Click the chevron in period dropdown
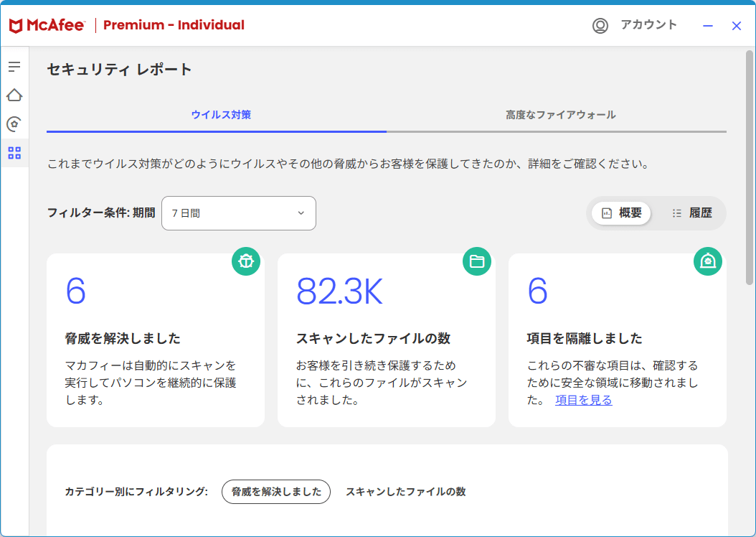The width and height of the screenshot is (756, 537). (301, 213)
